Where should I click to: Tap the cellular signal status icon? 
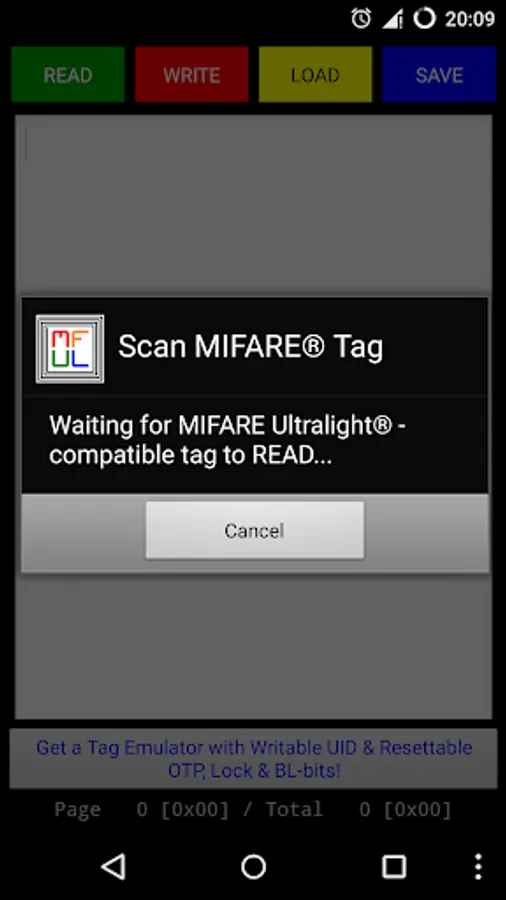click(x=393, y=19)
